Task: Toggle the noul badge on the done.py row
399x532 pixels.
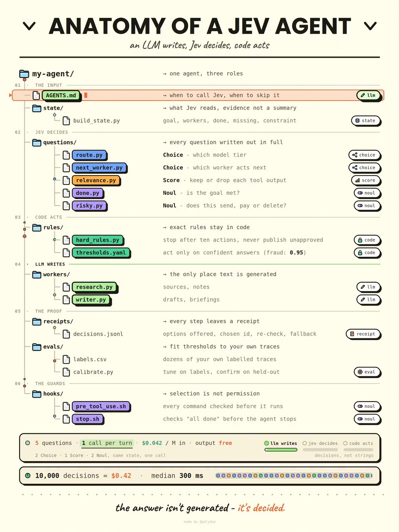Action: (x=367, y=193)
